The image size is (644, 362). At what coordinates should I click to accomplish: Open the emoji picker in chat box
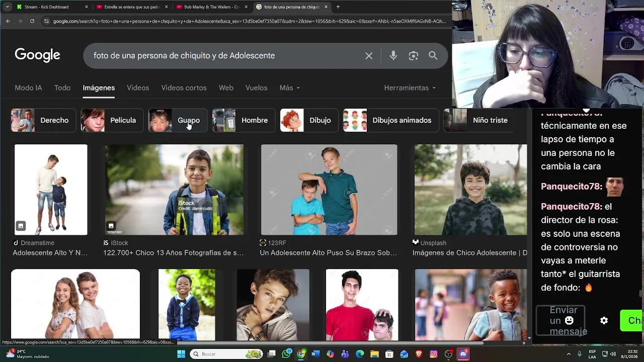pos(569,320)
